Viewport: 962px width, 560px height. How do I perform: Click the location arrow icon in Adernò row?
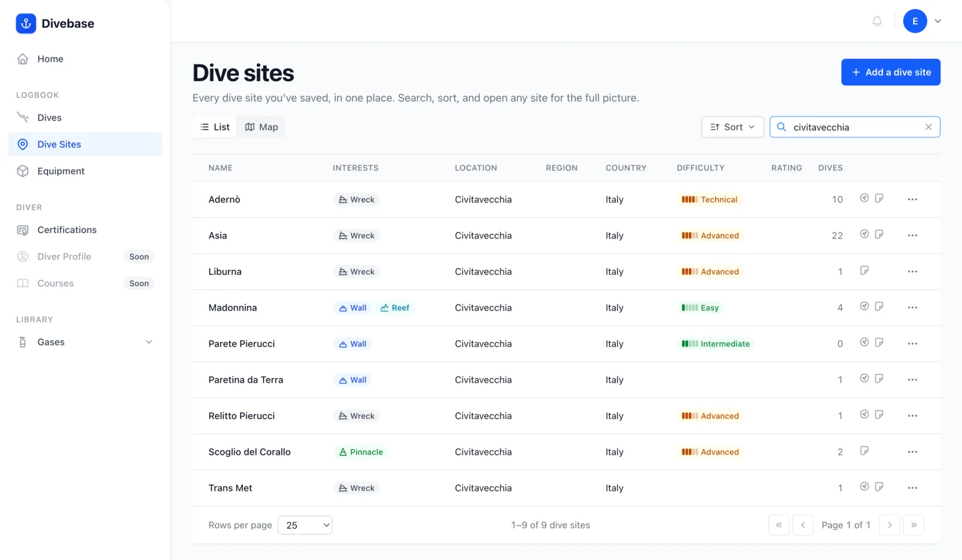coord(864,198)
